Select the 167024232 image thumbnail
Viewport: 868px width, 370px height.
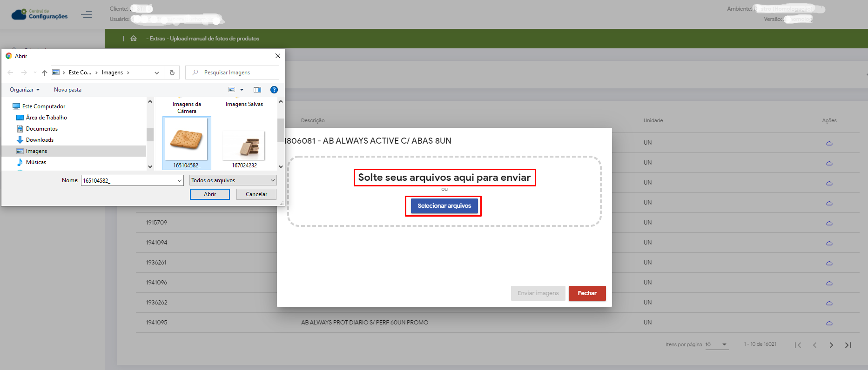(244, 149)
